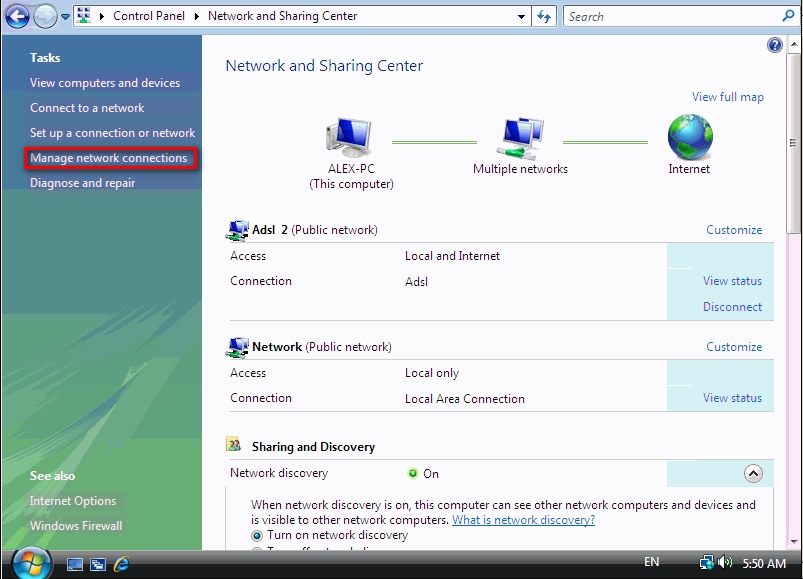Viewport: 803px width, 579px height.
Task: Click Customize for Adsl 2 network
Action: coord(734,230)
